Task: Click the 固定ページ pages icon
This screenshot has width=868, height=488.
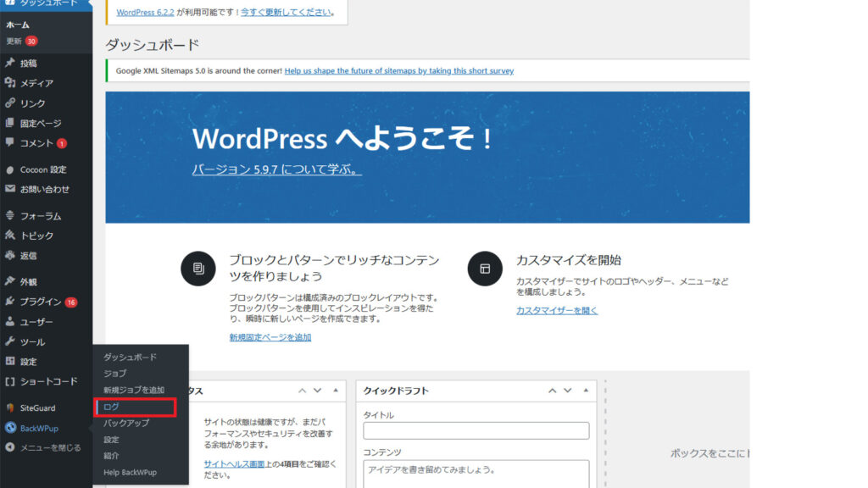Action: (x=10, y=123)
